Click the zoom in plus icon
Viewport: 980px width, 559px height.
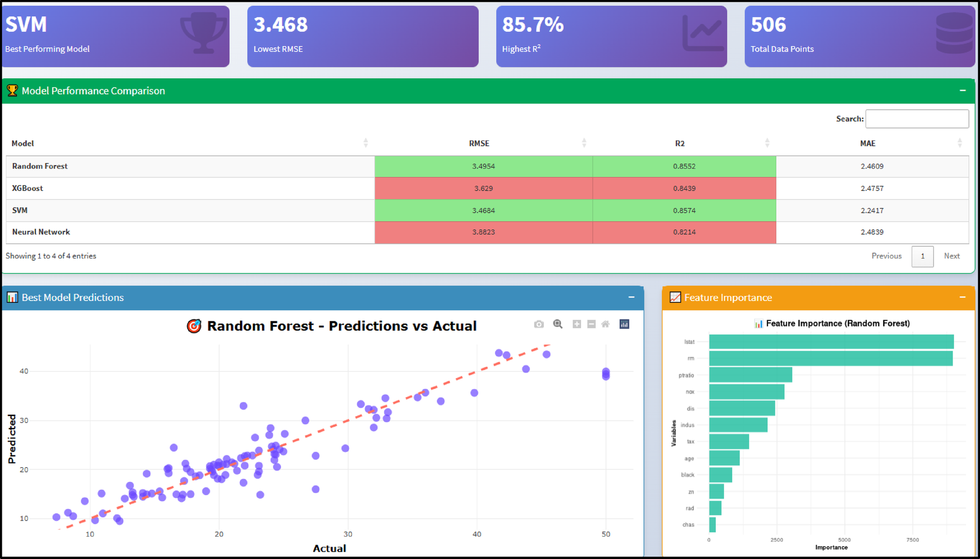point(577,324)
